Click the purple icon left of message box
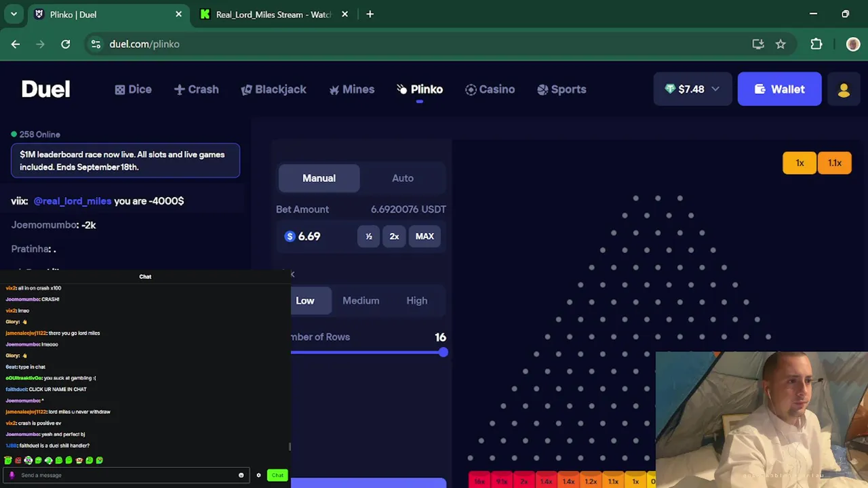Screen dimensions: 868x488 [x=12, y=475]
